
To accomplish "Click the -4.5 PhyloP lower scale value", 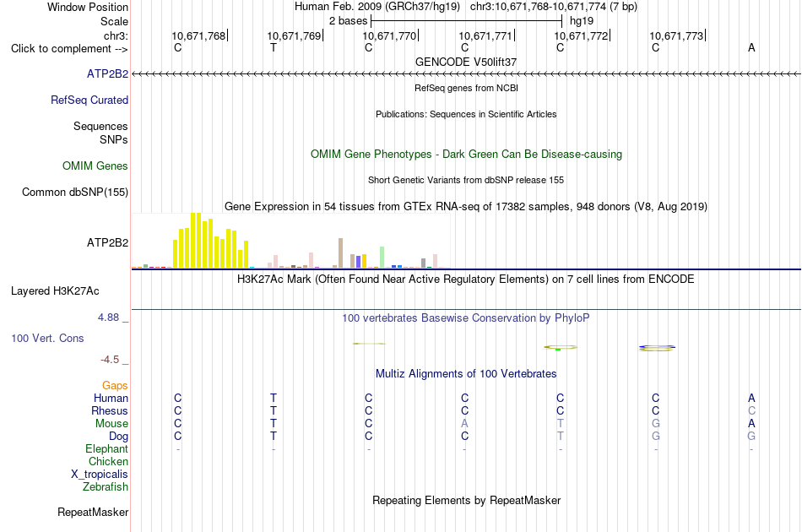I will [110, 360].
